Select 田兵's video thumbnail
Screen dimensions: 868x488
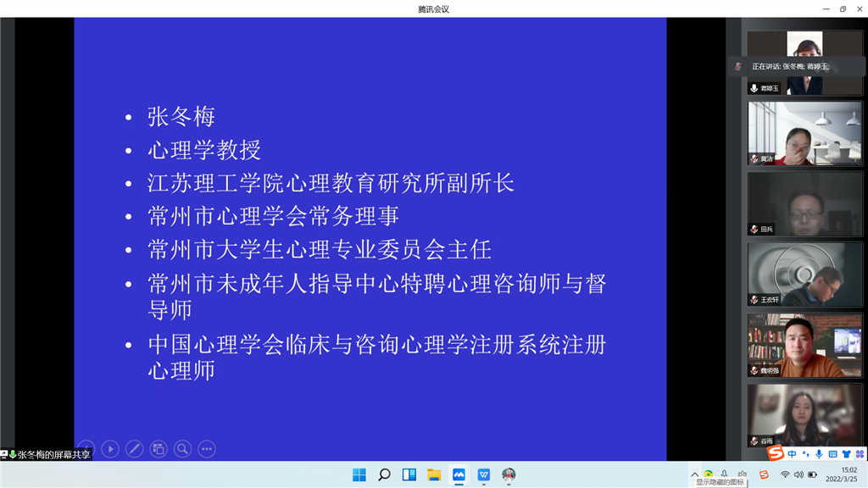[805, 203]
